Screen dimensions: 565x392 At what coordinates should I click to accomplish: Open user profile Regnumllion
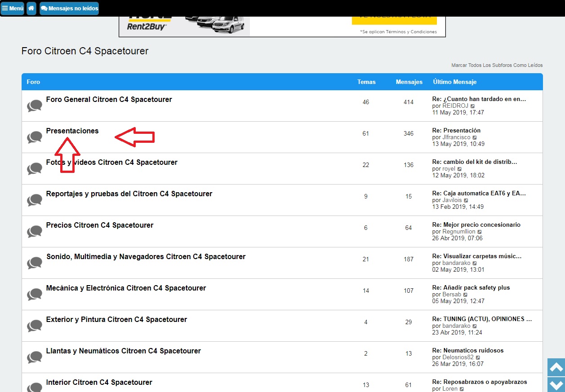coord(459,231)
